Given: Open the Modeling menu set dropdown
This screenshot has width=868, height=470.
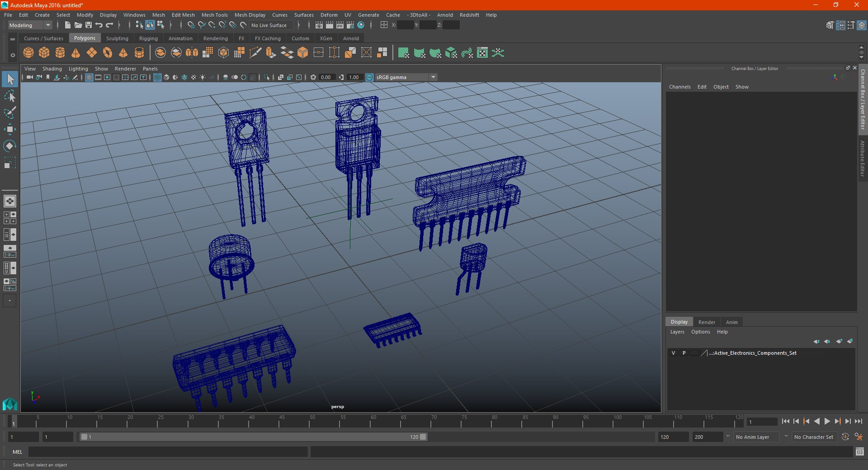Looking at the screenshot, I should click(30, 25).
